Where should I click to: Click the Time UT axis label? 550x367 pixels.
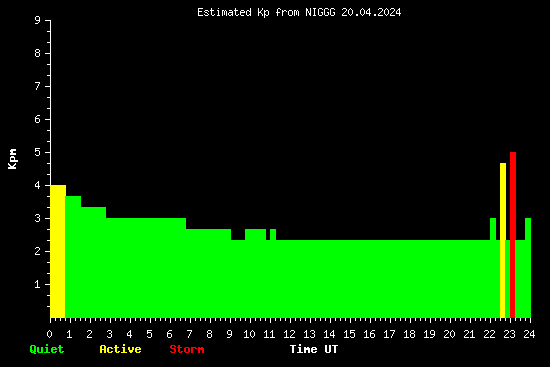click(314, 349)
